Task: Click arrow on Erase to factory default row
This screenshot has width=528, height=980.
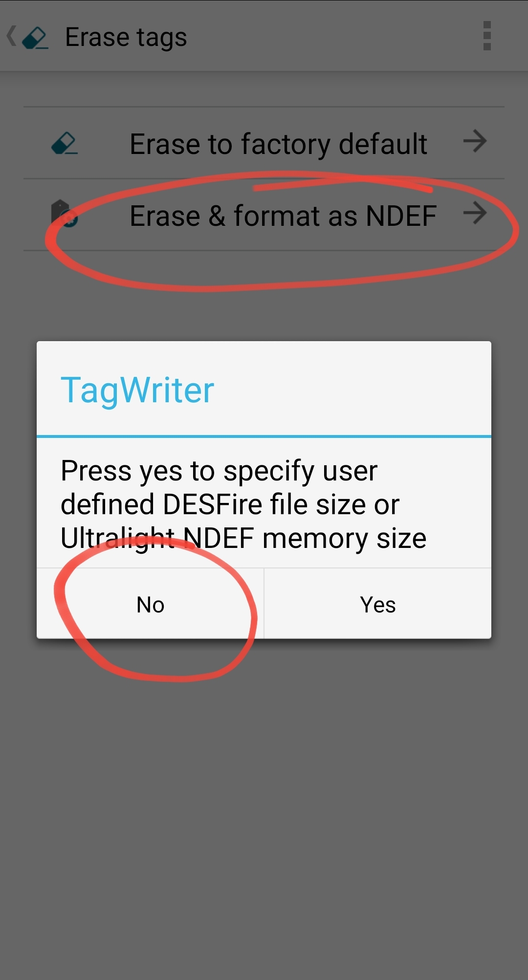Action: [475, 142]
